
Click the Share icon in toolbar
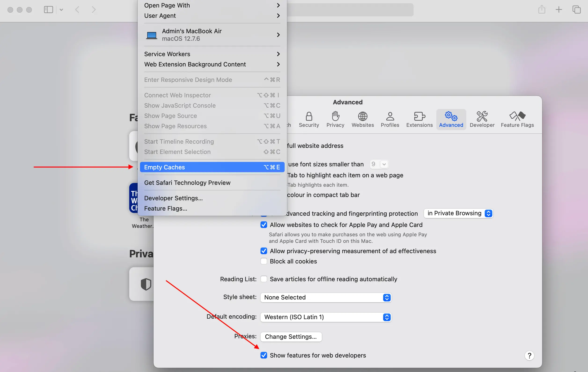(x=542, y=10)
